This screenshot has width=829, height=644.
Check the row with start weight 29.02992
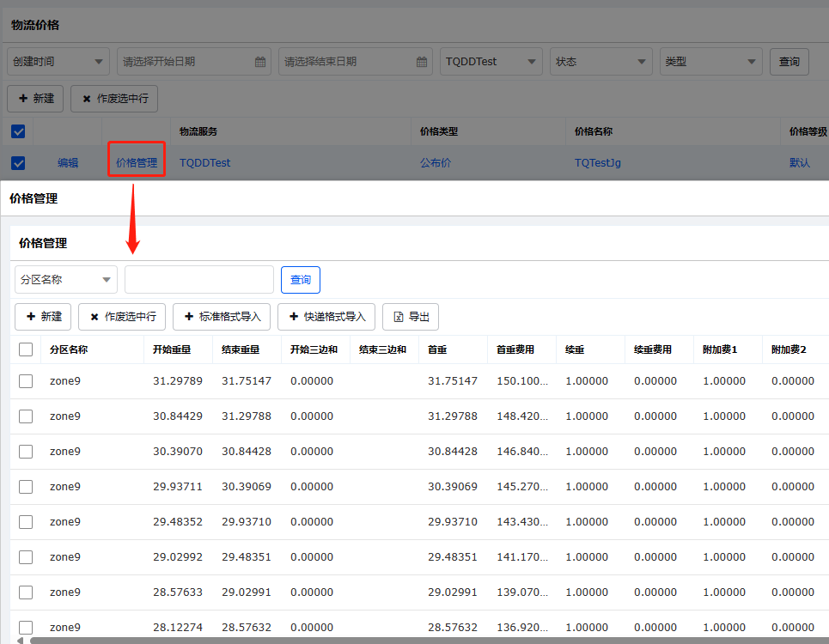[x=26, y=557]
